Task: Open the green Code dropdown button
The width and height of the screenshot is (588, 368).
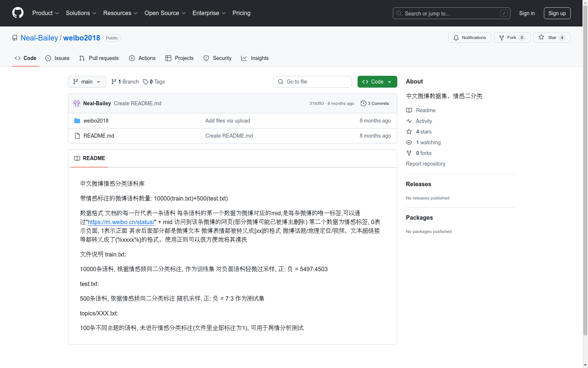Action: 377,82
